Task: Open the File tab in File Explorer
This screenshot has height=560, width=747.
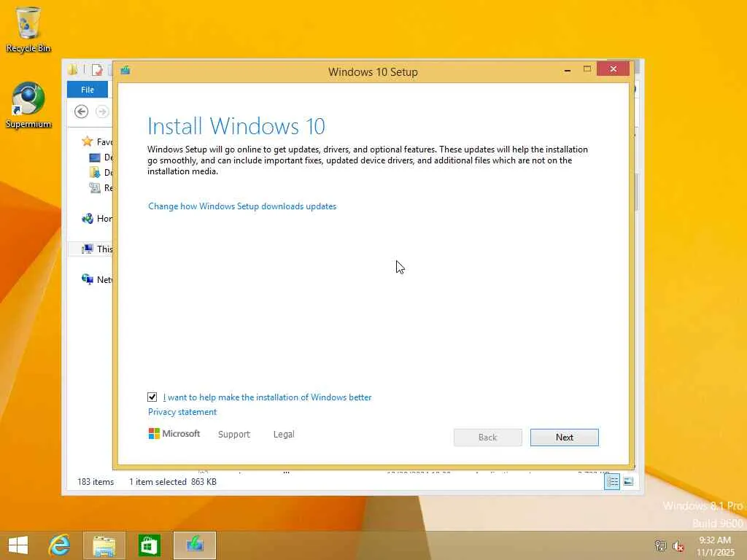Action: 88,90
